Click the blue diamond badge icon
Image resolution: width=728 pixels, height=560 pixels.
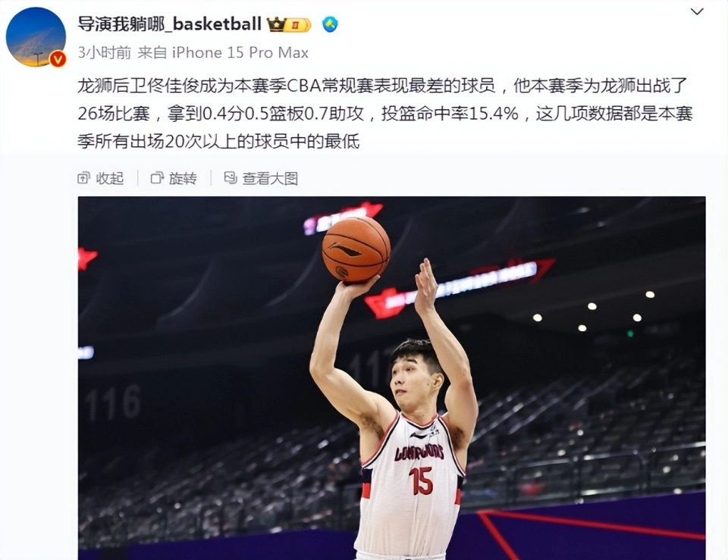tap(330, 24)
